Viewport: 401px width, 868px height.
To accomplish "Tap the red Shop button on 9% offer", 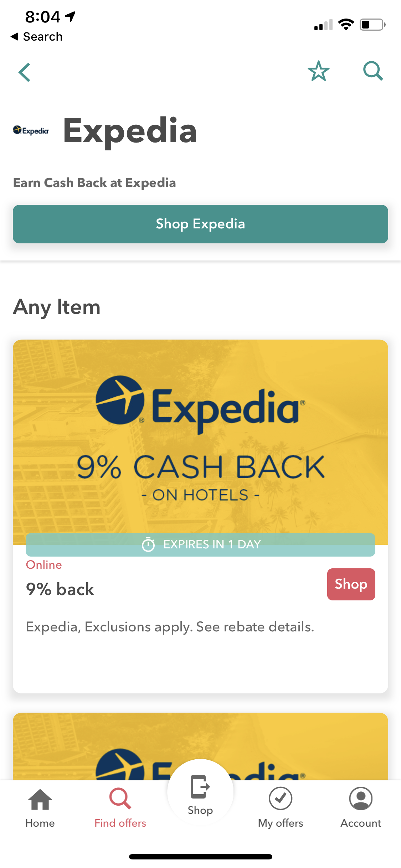I will pyautogui.click(x=351, y=584).
